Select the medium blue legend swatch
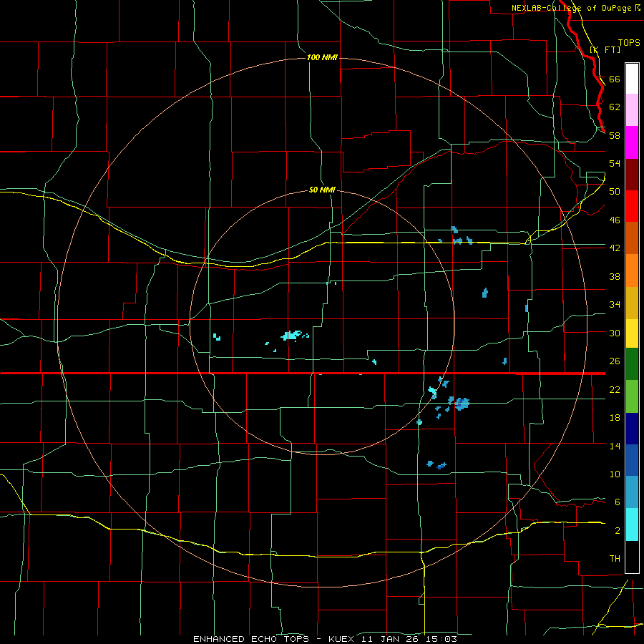 click(632, 460)
